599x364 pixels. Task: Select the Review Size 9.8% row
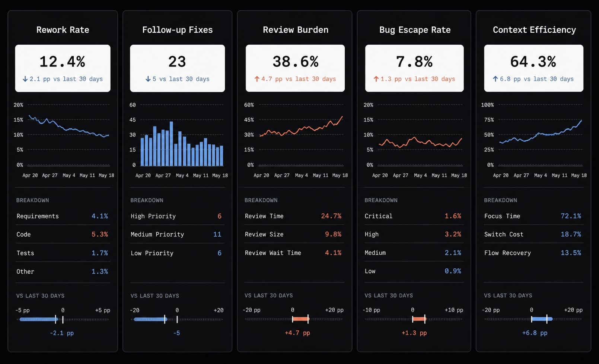tap(294, 234)
